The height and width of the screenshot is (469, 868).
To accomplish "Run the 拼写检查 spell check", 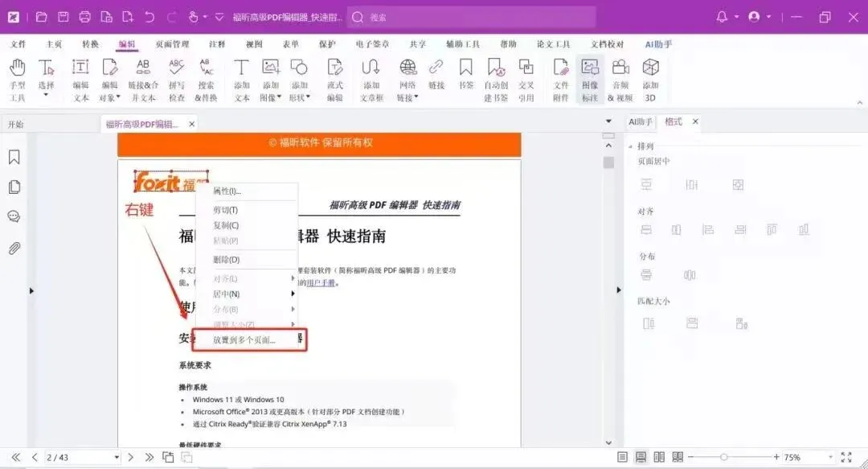I will coord(177,80).
